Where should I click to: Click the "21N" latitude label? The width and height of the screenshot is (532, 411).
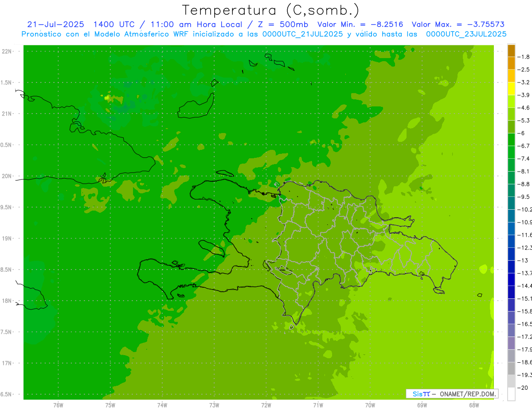(7, 114)
